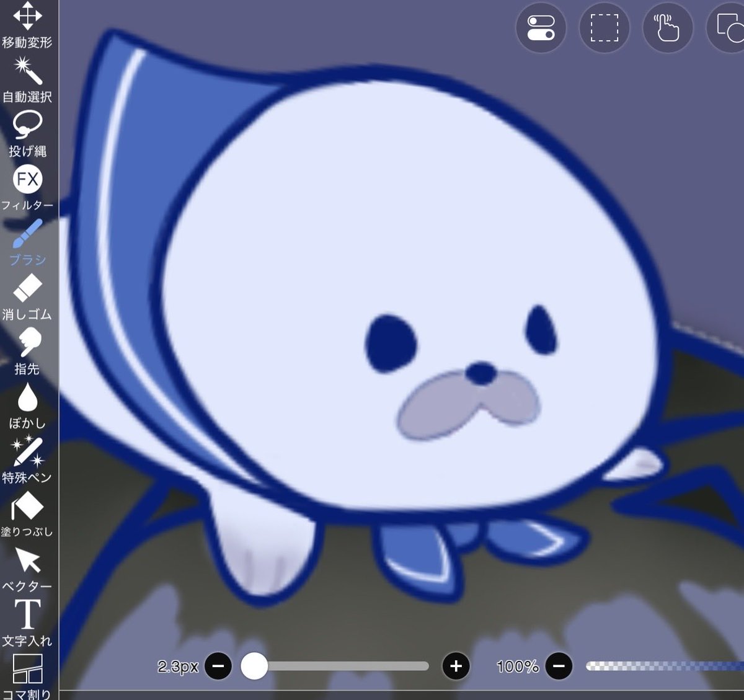Decrease brush thickness with minus button
This screenshot has height=700, width=744.
(218, 667)
